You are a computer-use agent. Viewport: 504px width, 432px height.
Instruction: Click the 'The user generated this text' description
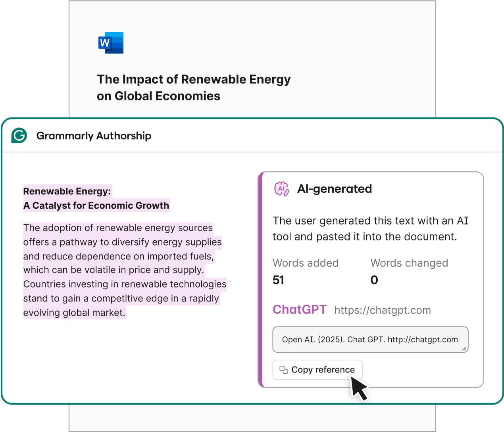(370, 228)
